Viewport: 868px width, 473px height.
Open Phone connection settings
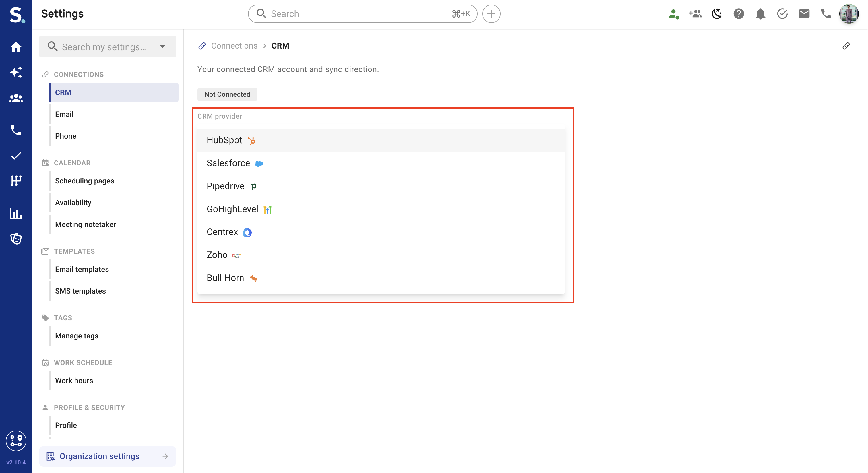[x=114, y=136]
